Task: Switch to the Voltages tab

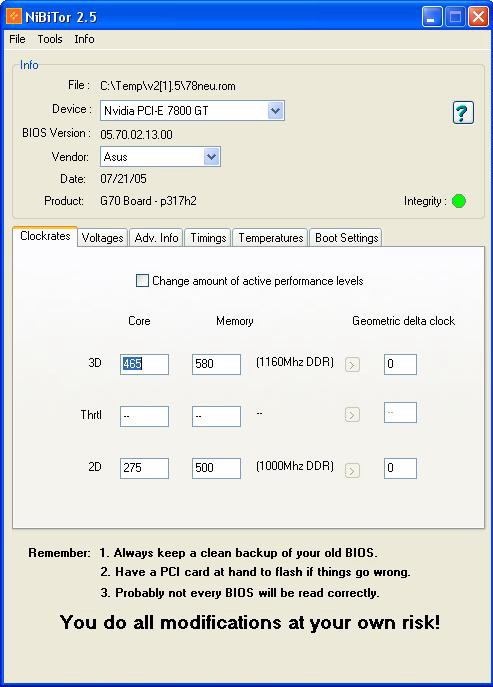Action: click(103, 238)
